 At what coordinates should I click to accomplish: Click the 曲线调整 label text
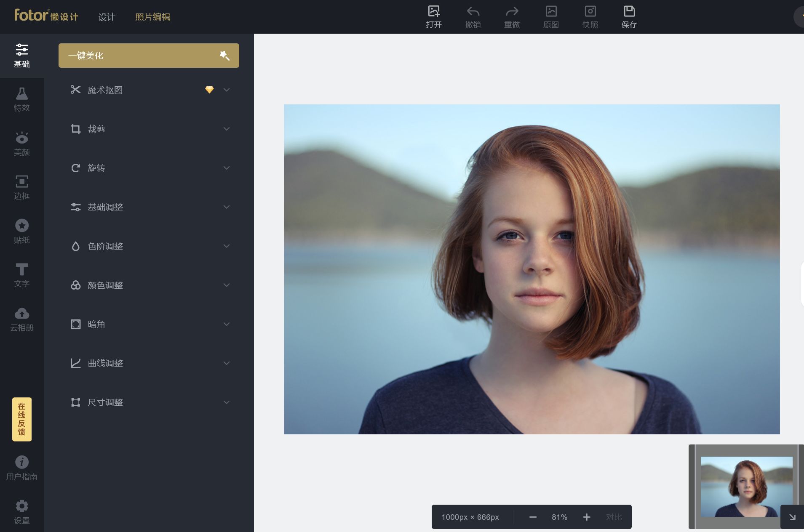coord(105,363)
